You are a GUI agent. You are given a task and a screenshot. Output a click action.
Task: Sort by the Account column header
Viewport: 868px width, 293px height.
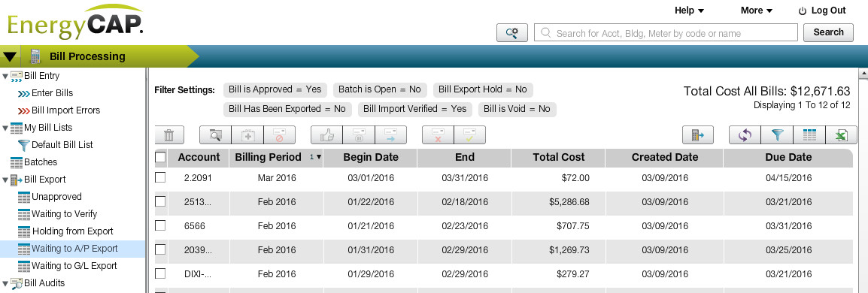[x=199, y=158]
